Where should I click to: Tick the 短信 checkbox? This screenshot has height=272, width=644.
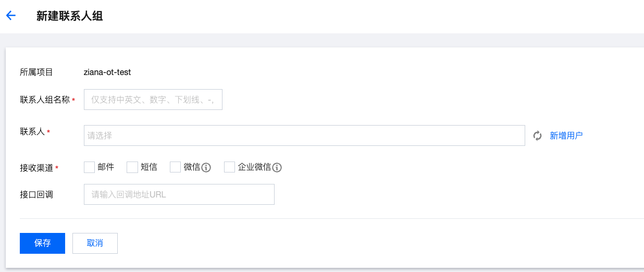pos(132,167)
